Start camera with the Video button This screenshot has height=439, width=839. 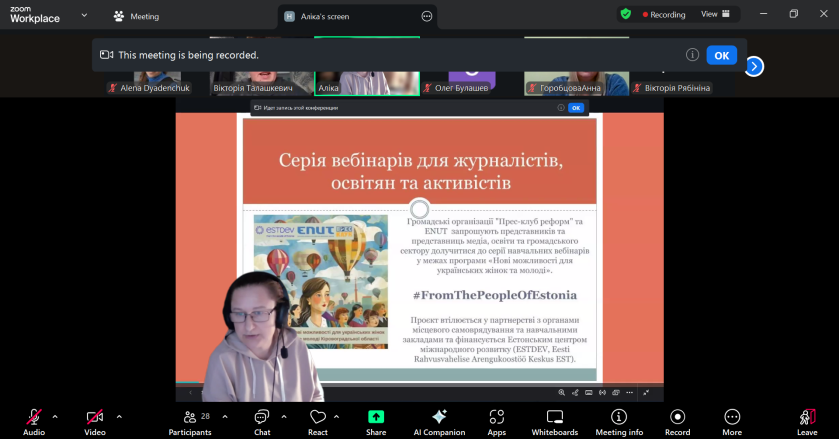click(x=95, y=422)
